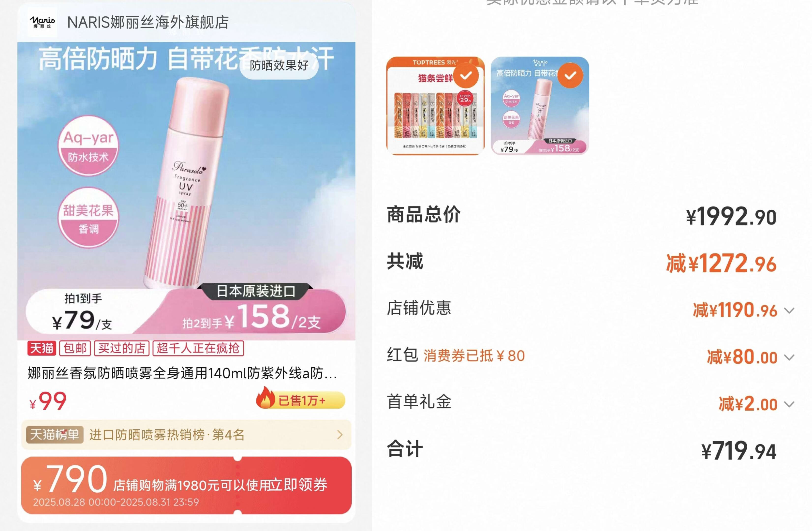Image resolution: width=812 pixels, height=531 pixels.
Task: Tap the 超千人正在疯抢 tag
Action: point(198,348)
